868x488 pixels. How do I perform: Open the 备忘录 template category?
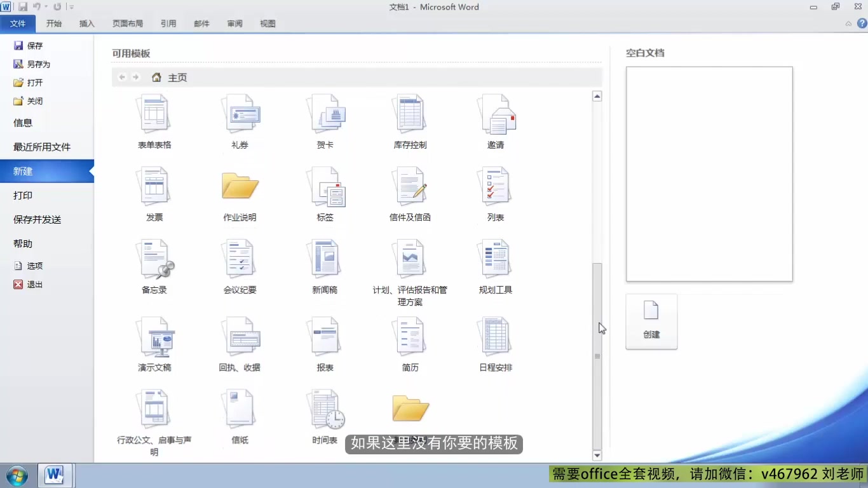pyautogui.click(x=154, y=267)
